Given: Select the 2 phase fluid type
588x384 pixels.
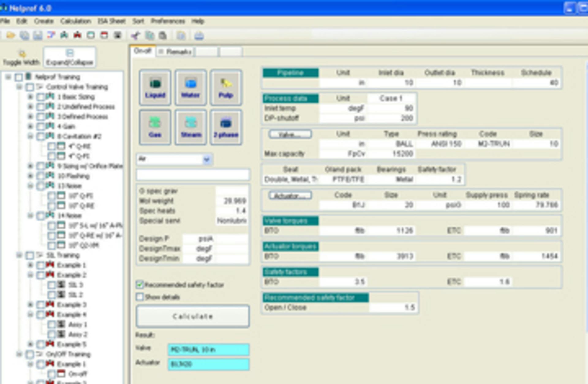Looking at the screenshot, I should (x=226, y=127).
